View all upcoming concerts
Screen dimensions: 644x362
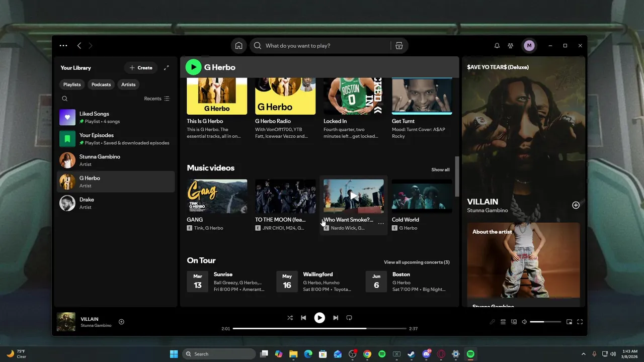pos(417,262)
